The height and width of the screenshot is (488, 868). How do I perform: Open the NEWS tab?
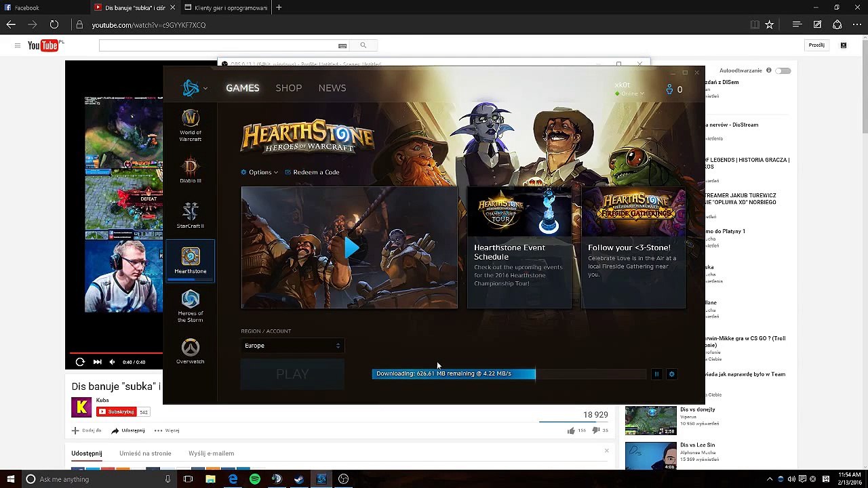point(332,88)
